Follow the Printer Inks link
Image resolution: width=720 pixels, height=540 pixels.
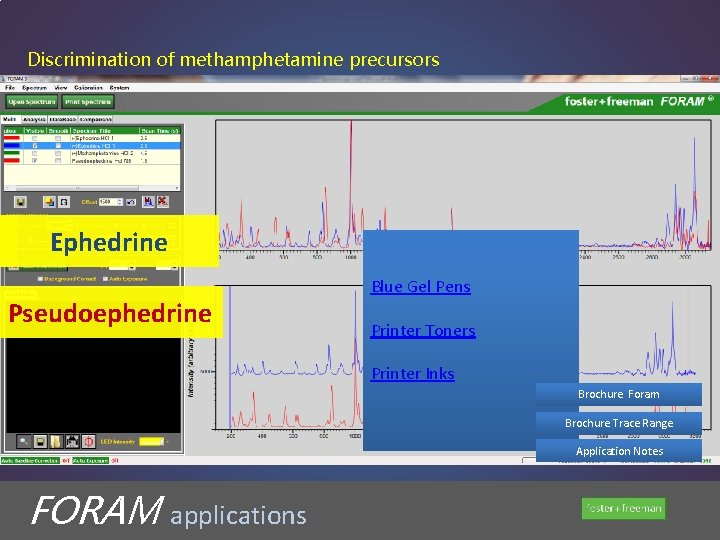tap(413, 374)
